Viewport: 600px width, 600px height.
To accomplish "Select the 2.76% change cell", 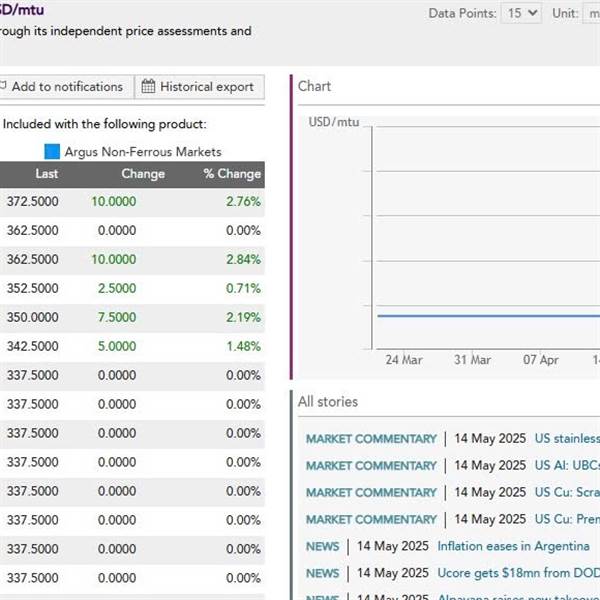I will click(x=243, y=202).
